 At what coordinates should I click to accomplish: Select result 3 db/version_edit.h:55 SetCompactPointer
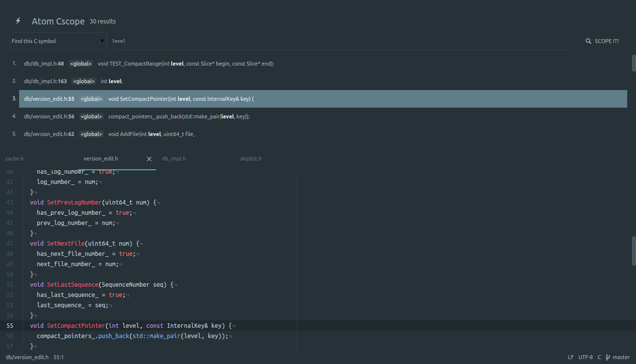[x=323, y=99]
